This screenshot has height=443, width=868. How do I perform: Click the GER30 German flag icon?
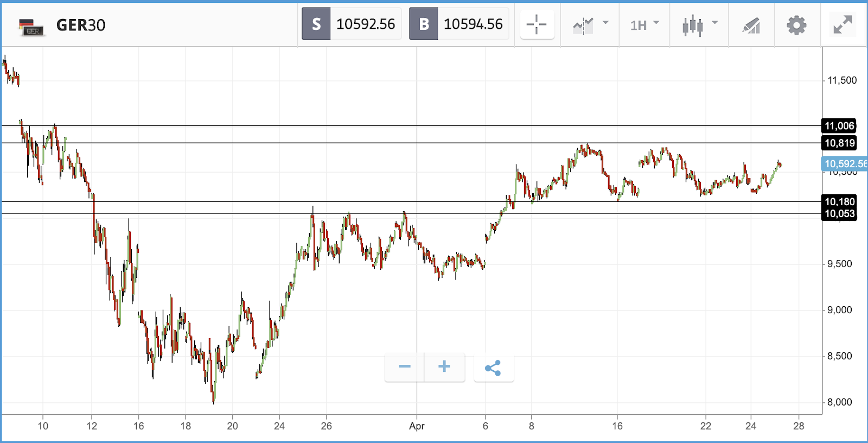pos(31,27)
